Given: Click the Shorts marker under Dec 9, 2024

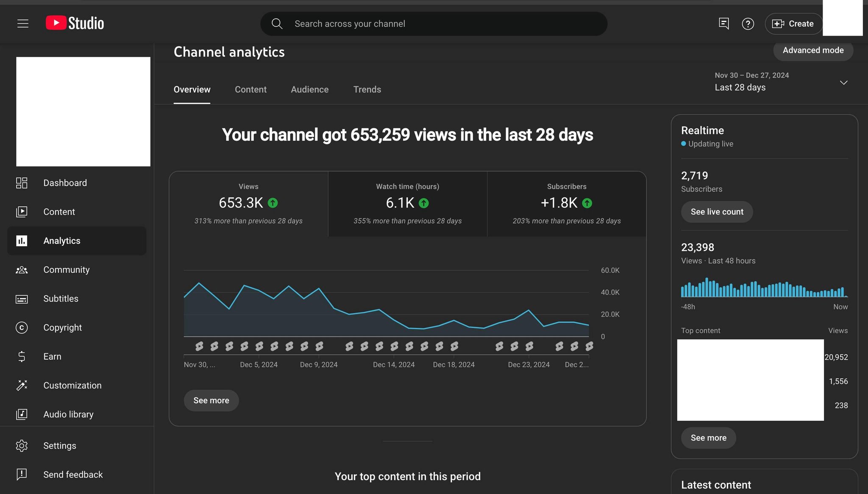Looking at the screenshot, I should pyautogui.click(x=319, y=346).
